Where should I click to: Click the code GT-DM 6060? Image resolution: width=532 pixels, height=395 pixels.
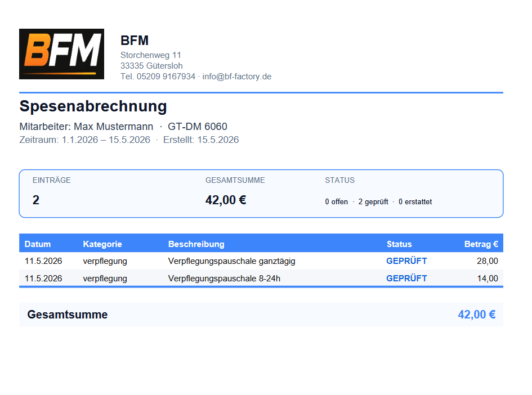[198, 127]
